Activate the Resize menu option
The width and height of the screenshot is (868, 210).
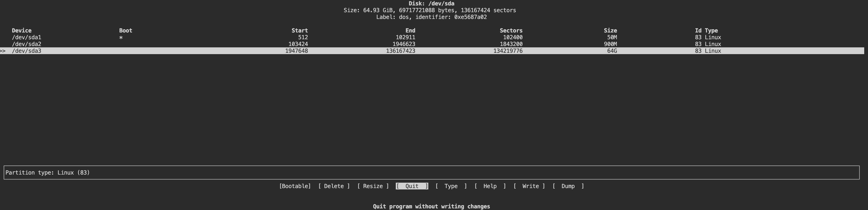[x=373, y=186]
